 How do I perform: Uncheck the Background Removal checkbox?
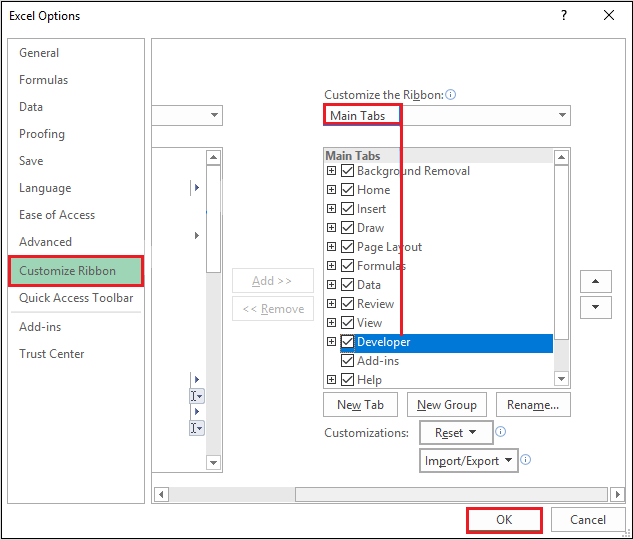(347, 171)
